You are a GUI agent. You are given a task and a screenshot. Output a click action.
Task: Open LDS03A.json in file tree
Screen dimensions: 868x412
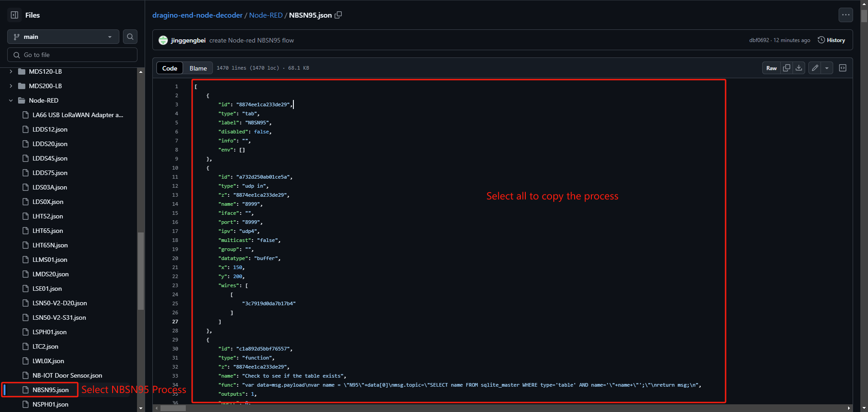(50, 187)
